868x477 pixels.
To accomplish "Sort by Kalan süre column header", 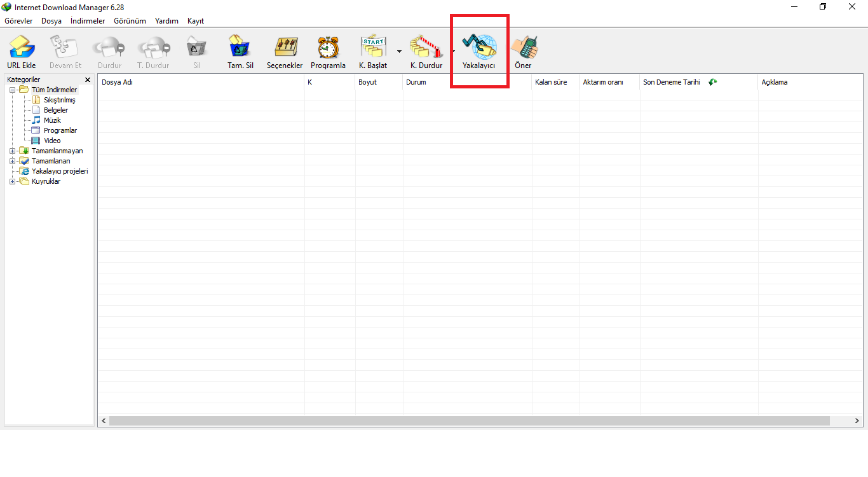I will [555, 82].
